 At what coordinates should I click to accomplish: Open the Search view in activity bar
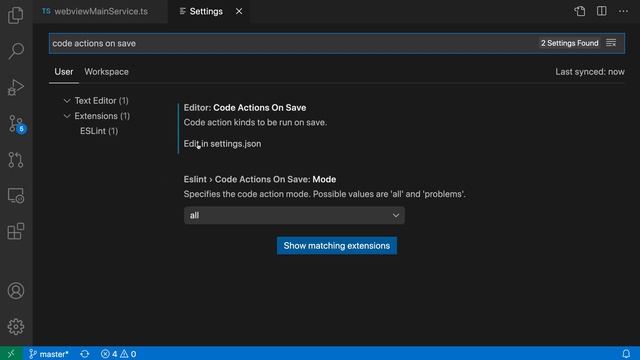pyautogui.click(x=16, y=51)
